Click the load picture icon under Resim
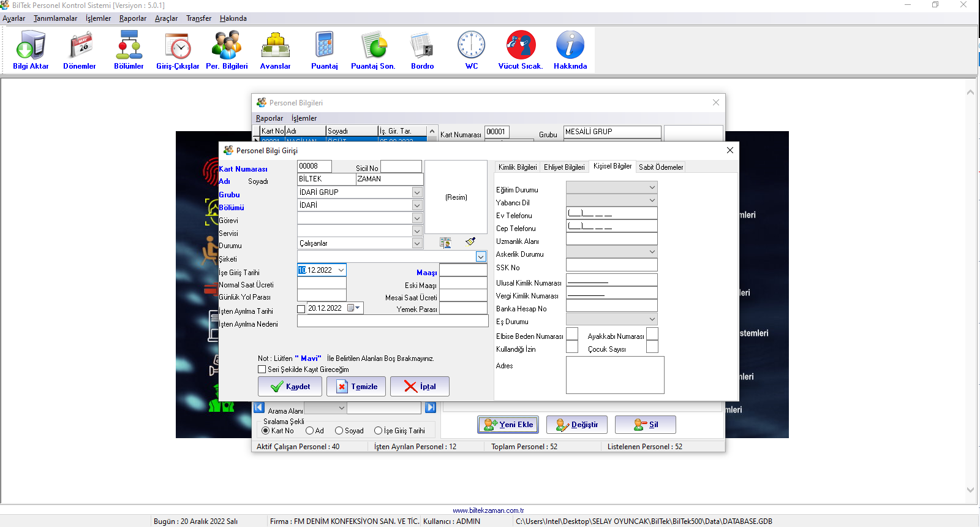The image size is (980, 527). (445, 243)
